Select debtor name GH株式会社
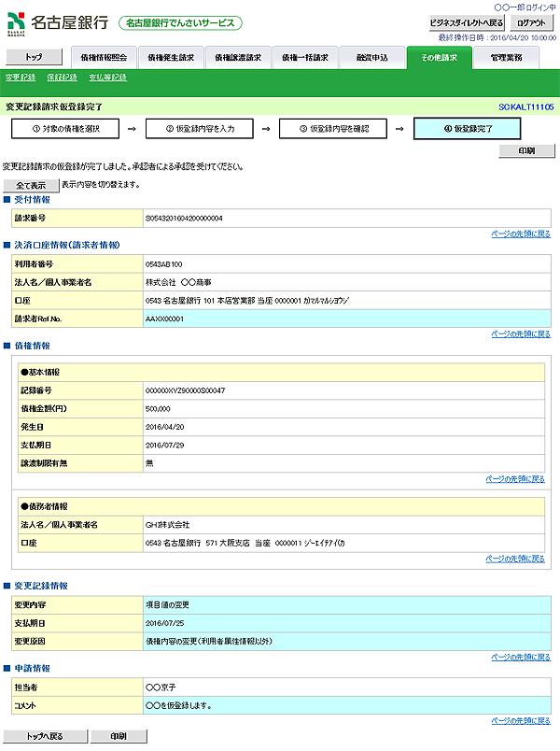The height and width of the screenshot is (751, 560). (x=167, y=525)
